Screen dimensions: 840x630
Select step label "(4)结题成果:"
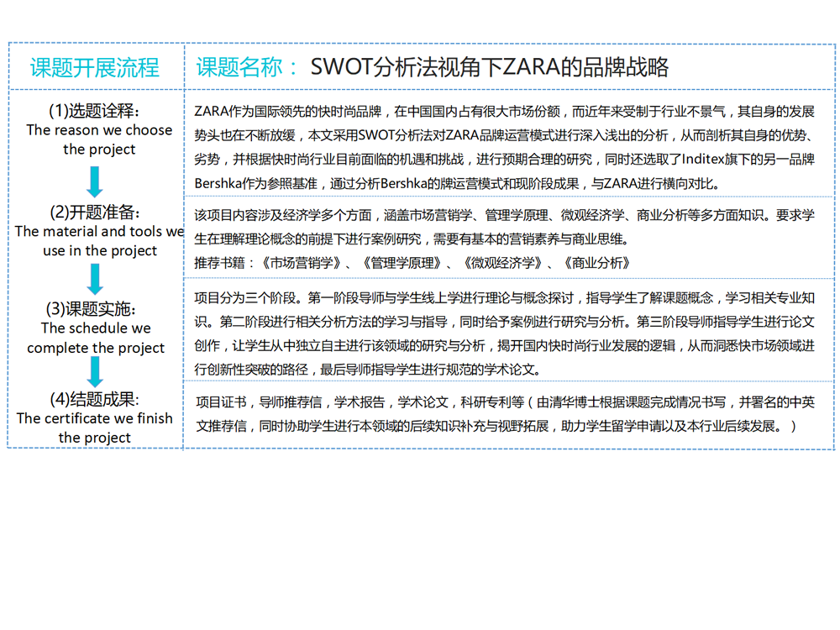[x=94, y=399]
